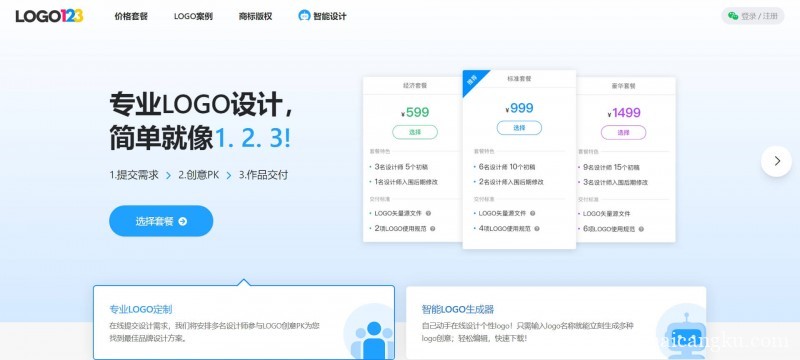Click the text 4项LOGO使用规范

[505, 228]
